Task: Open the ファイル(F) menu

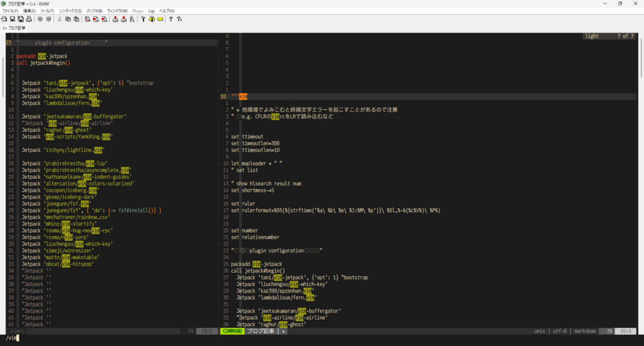Action: 10,11
